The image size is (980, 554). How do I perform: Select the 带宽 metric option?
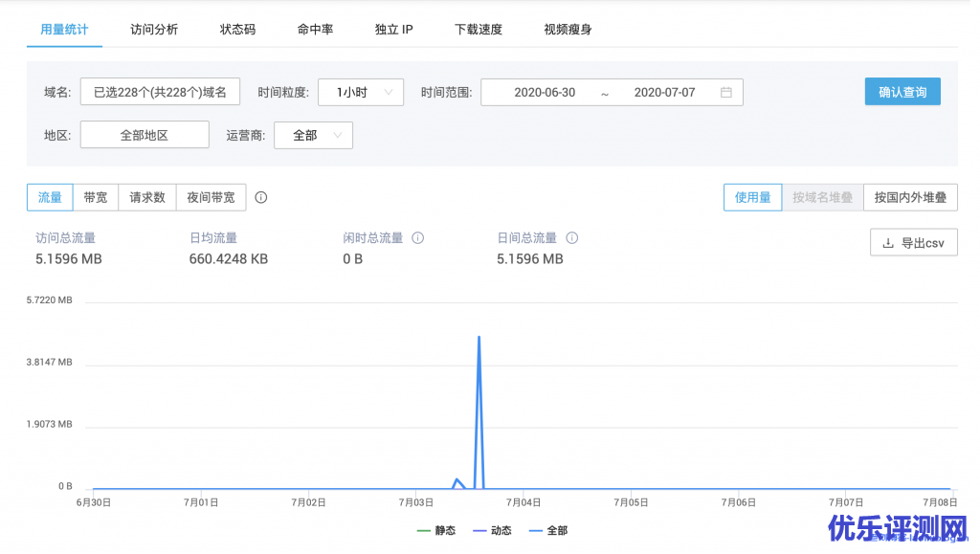96,198
